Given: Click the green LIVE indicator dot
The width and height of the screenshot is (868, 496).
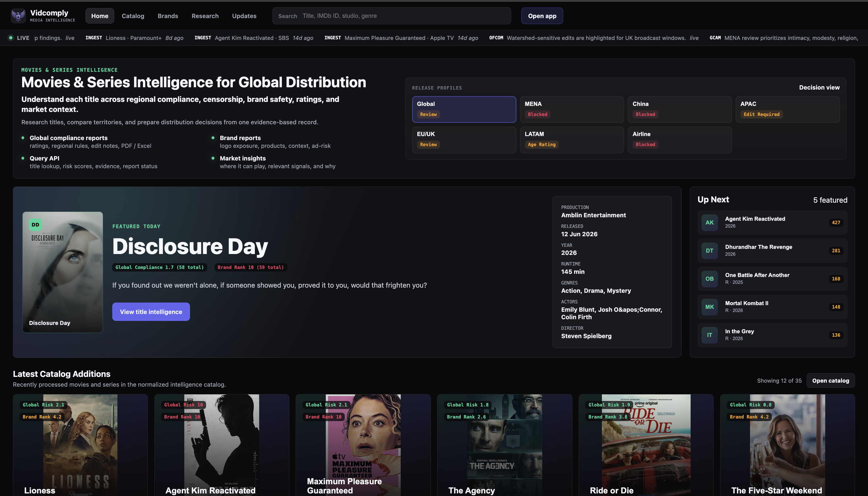Looking at the screenshot, I should [11, 38].
